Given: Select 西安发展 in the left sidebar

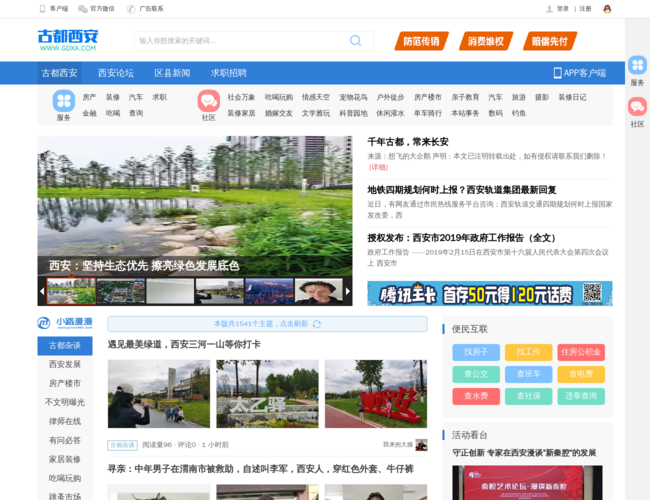Looking at the screenshot, I should (x=65, y=364).
